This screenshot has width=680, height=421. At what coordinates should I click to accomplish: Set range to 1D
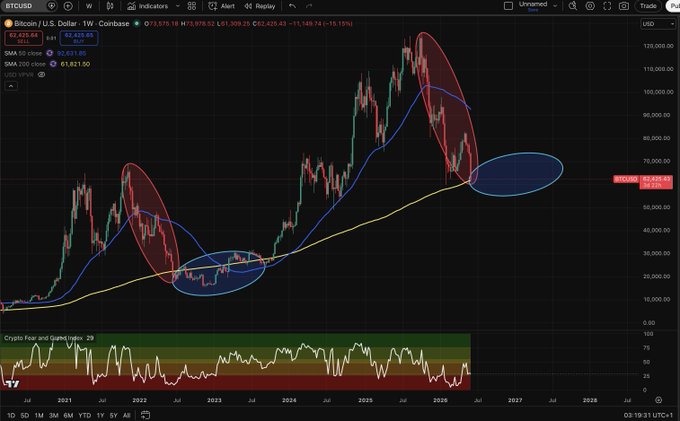tap(11, 415)
